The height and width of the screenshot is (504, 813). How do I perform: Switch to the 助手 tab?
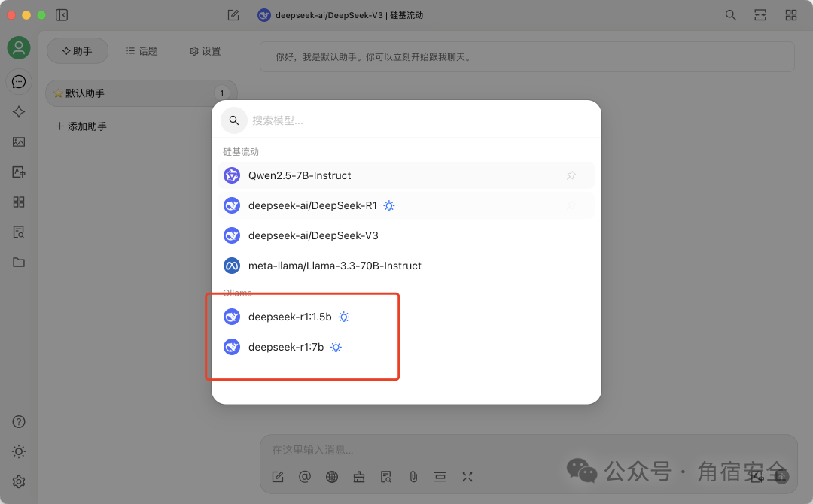(78, 50)
